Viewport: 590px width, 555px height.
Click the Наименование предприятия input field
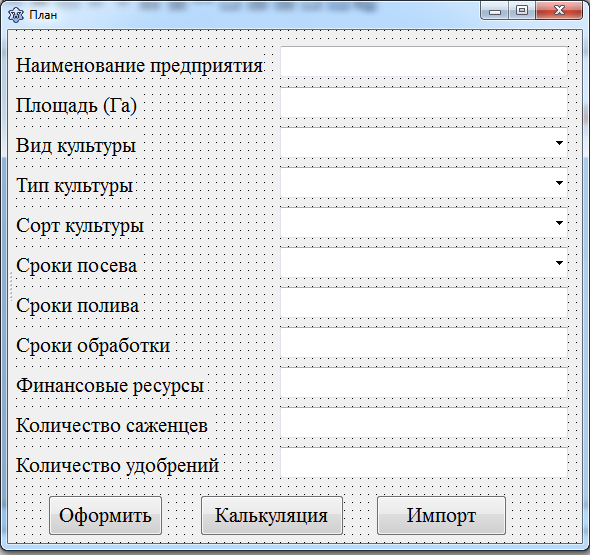pos(424,62)
